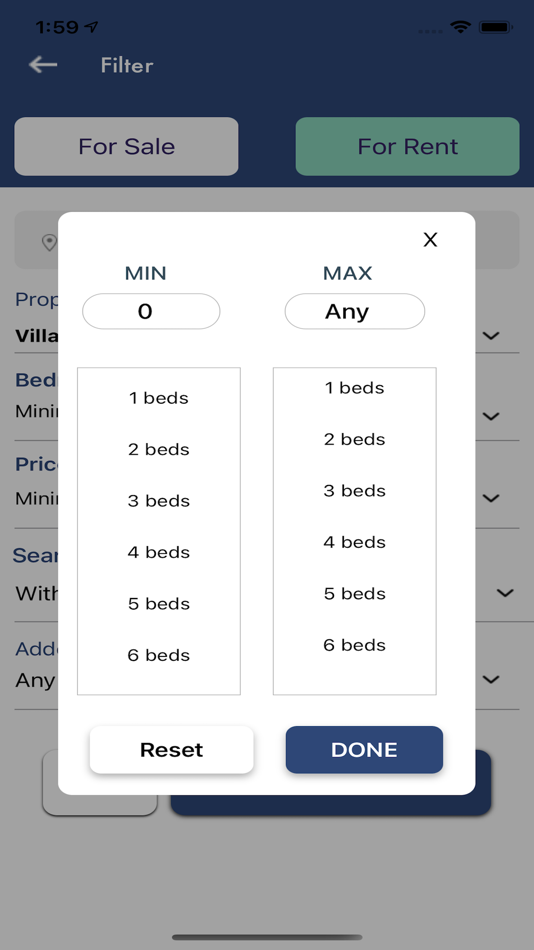Choose 1 beds in MIN list
The height and width of the screenshot is (950, 534).
tap(159, 398)
